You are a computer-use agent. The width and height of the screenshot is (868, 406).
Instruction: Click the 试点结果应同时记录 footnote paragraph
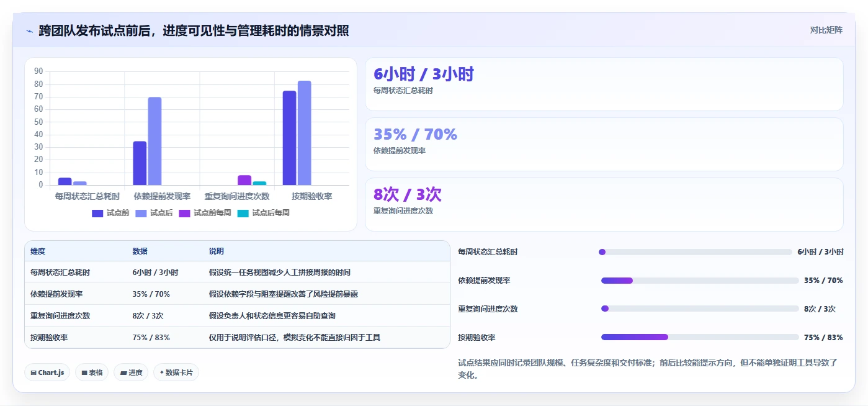pyautogui.click(x=648, y=369)
